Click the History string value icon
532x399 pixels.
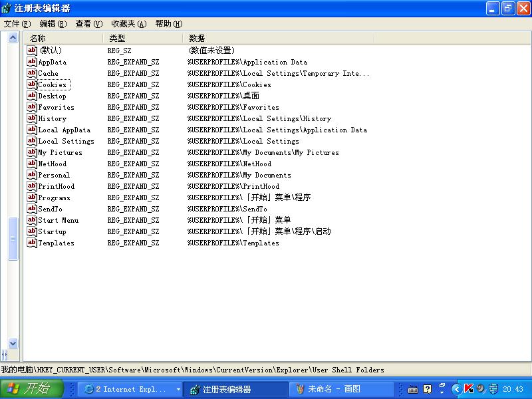(32, 118)
